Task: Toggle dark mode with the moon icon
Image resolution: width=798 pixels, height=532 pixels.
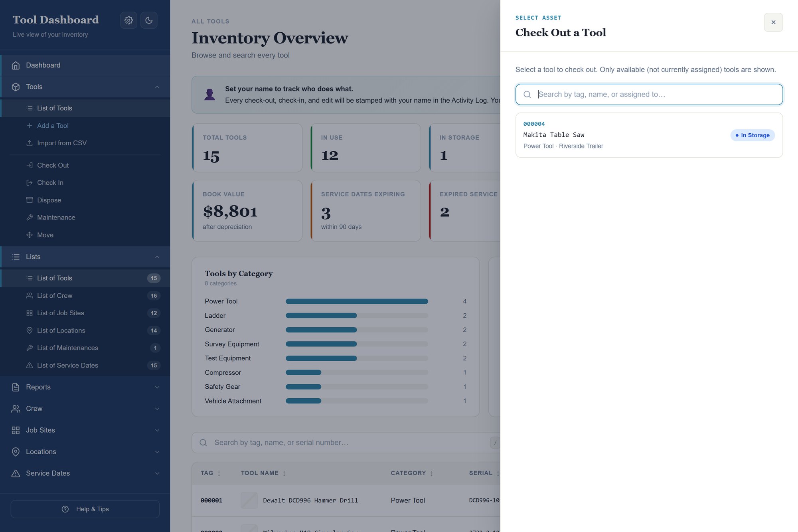Action: tap(149, 20)
